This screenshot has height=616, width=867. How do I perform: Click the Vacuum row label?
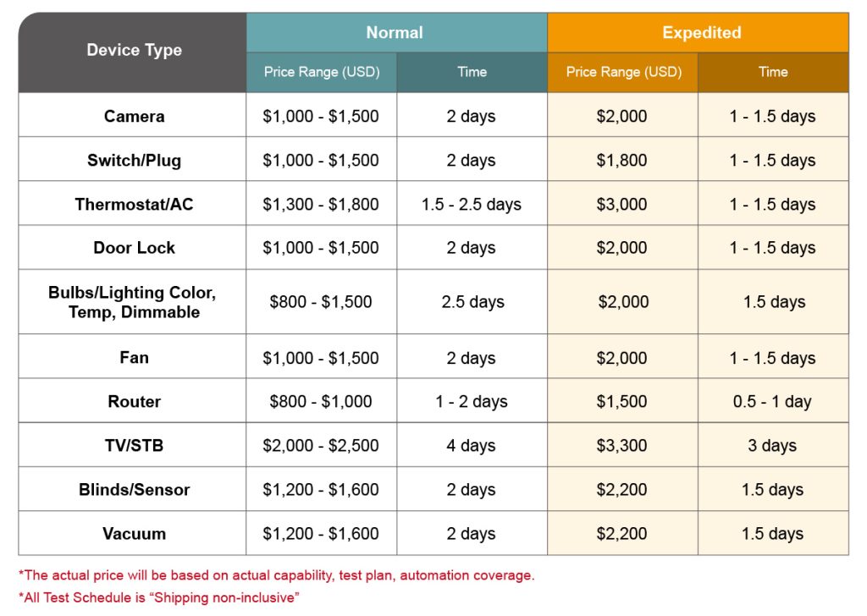point(133,534)
